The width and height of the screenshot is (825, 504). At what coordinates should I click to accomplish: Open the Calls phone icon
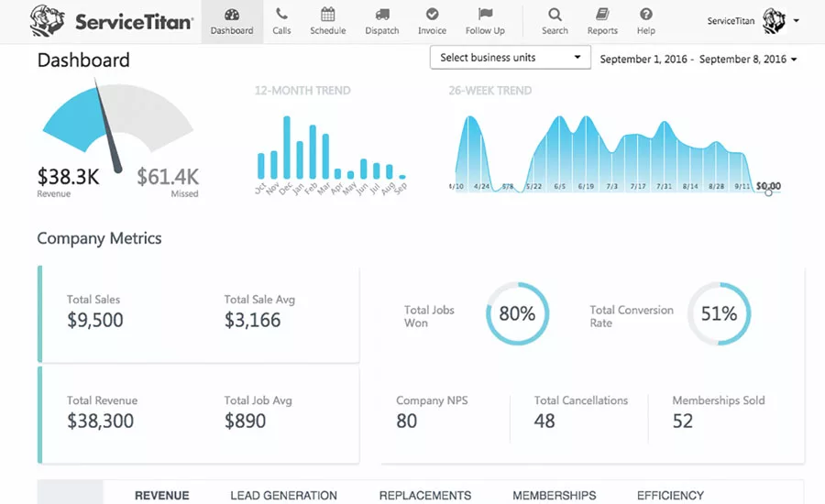tap(281, 14)
